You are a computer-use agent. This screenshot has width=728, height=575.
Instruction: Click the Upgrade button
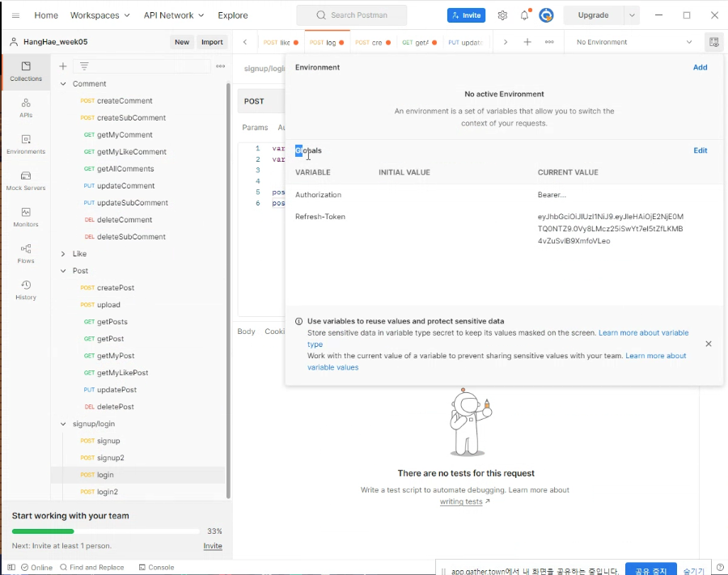593,15
